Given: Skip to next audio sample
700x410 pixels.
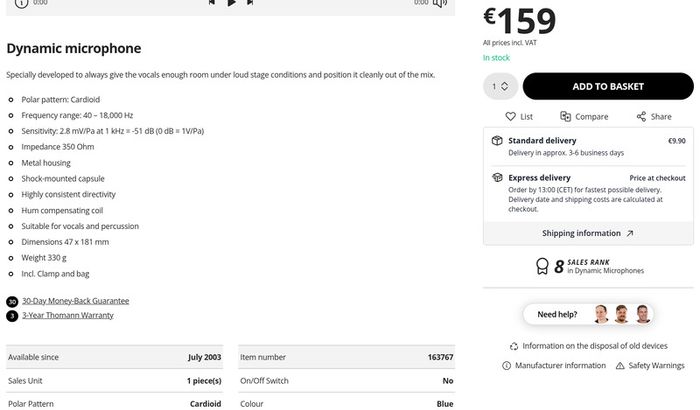Looking at the screenshot, I should pyautogui.click(x=250, y=2).
